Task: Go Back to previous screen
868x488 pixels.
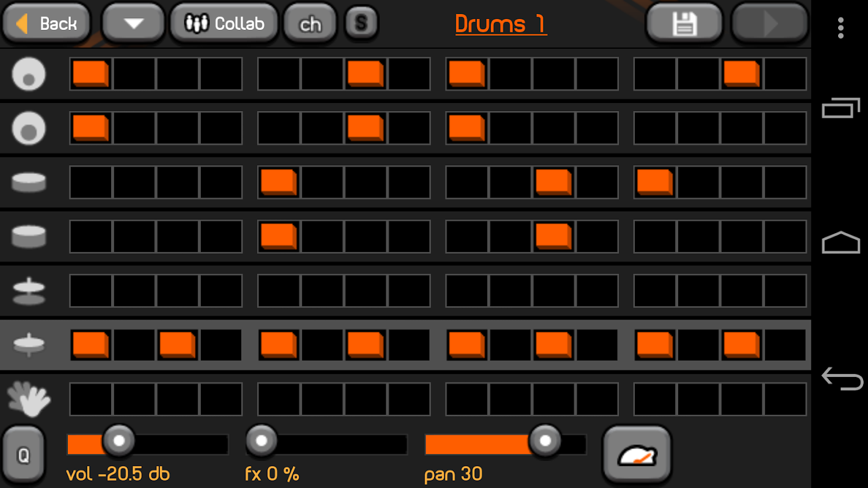Action: (46, 23)
